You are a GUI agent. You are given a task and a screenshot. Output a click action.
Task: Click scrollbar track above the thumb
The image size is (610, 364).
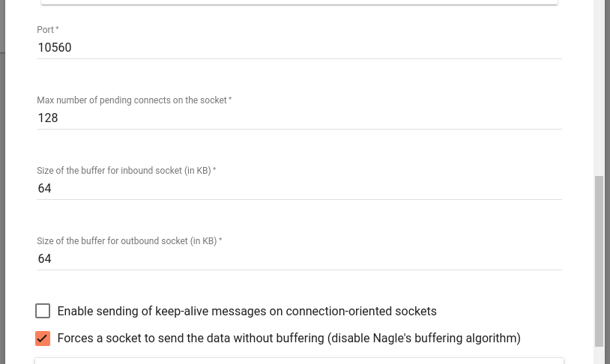click(x=599, y=88)
